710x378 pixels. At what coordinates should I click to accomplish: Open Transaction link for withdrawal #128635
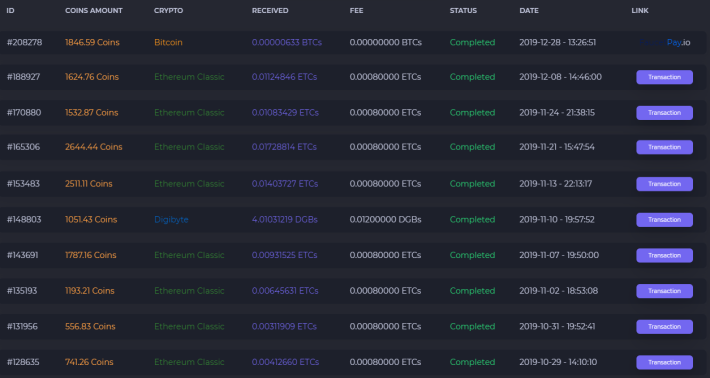click(664, 362)
